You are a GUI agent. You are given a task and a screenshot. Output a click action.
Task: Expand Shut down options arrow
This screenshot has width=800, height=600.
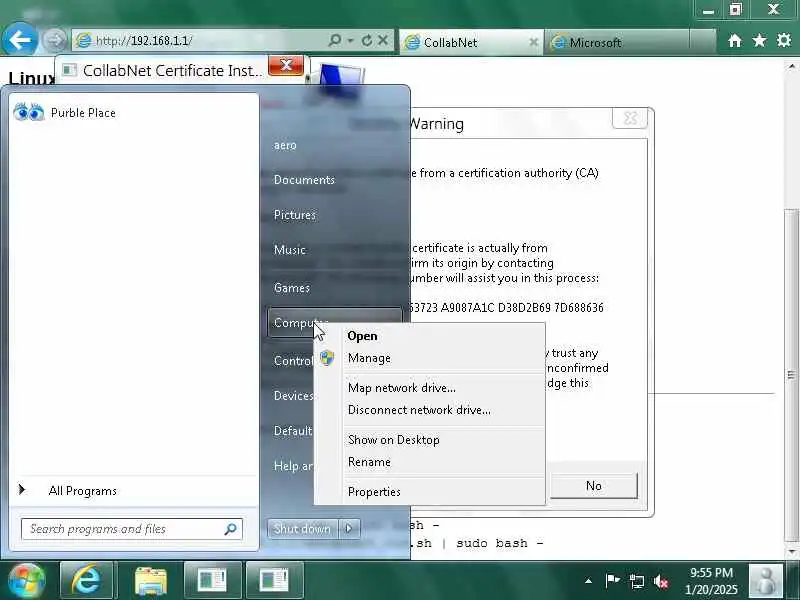349,529
